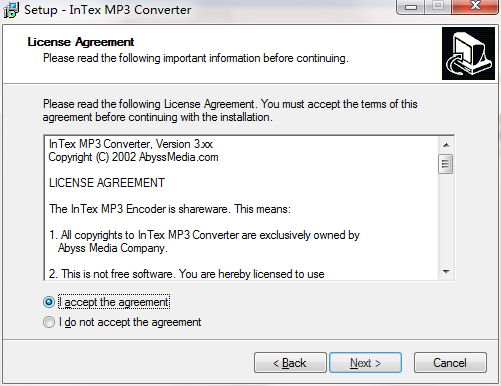Click the 'I do not accept the agreement' label text

[x=130, y=322]
